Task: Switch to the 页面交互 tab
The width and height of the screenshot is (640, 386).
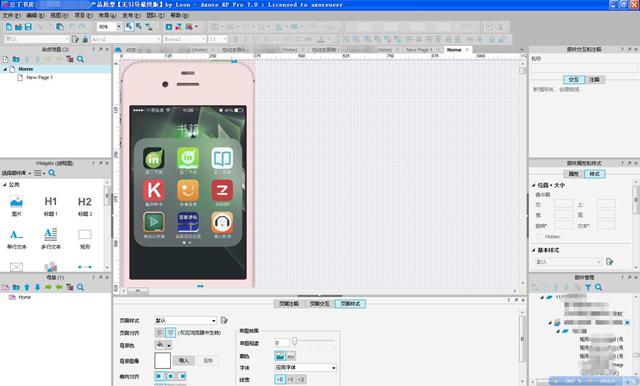Action: (x=319, y=304)
